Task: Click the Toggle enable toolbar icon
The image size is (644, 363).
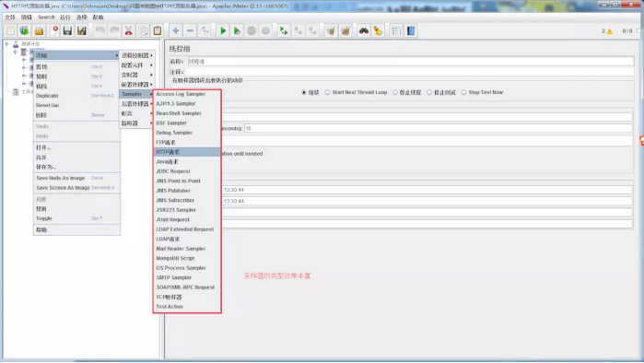Action: click(205, 30)
